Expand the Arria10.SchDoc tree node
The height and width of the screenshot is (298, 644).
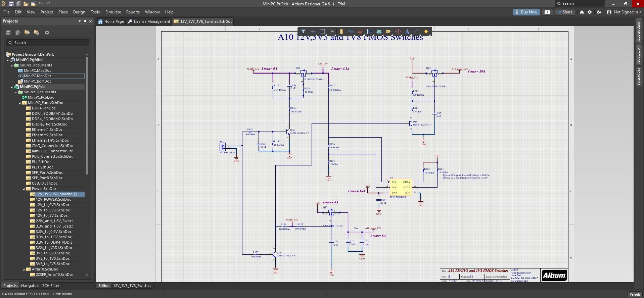coord(24,269)
